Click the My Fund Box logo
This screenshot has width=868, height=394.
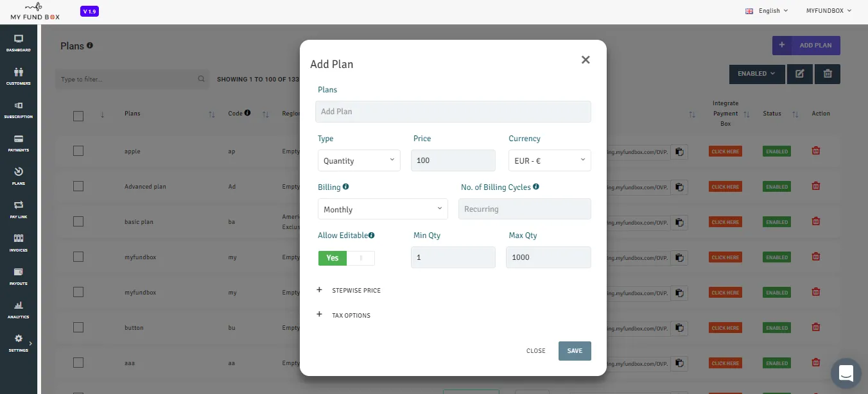(35, 11)
